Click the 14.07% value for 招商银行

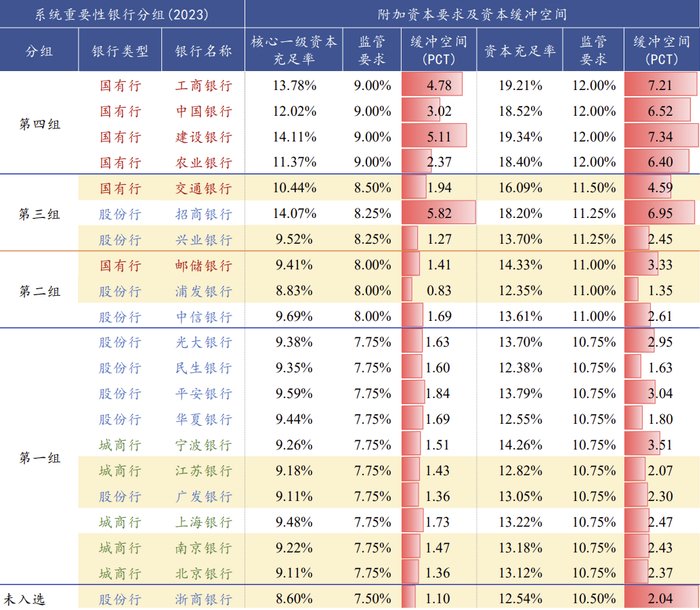[294, 213]
